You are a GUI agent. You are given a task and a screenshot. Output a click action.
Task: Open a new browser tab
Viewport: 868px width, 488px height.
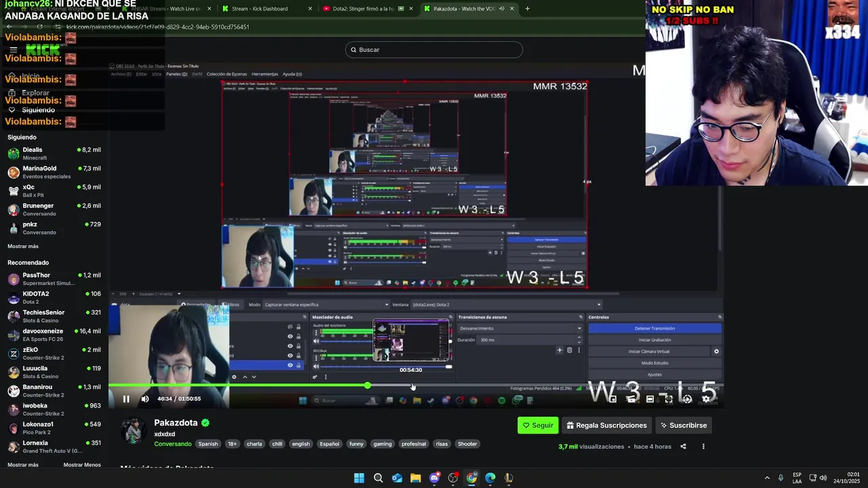(x=527, y=9)
